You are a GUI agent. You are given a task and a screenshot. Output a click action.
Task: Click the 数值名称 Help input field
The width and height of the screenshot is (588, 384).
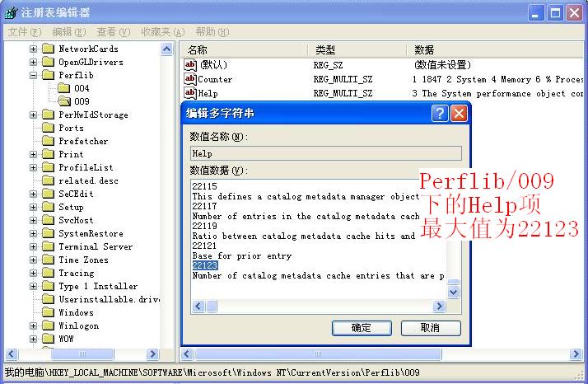326,153
